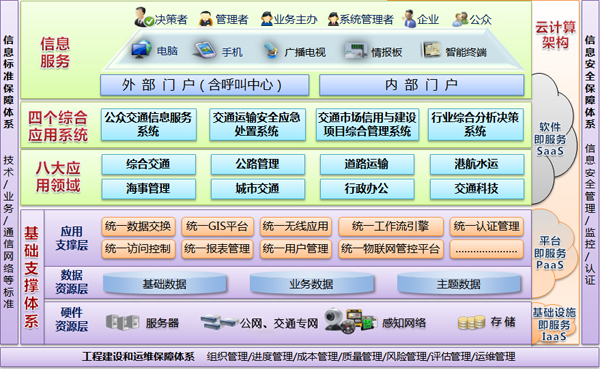The width and height of the screenshot is (600, 369).
Task: Select the internal portal 内部门户 bar
Action: click(x=422, y=85)
